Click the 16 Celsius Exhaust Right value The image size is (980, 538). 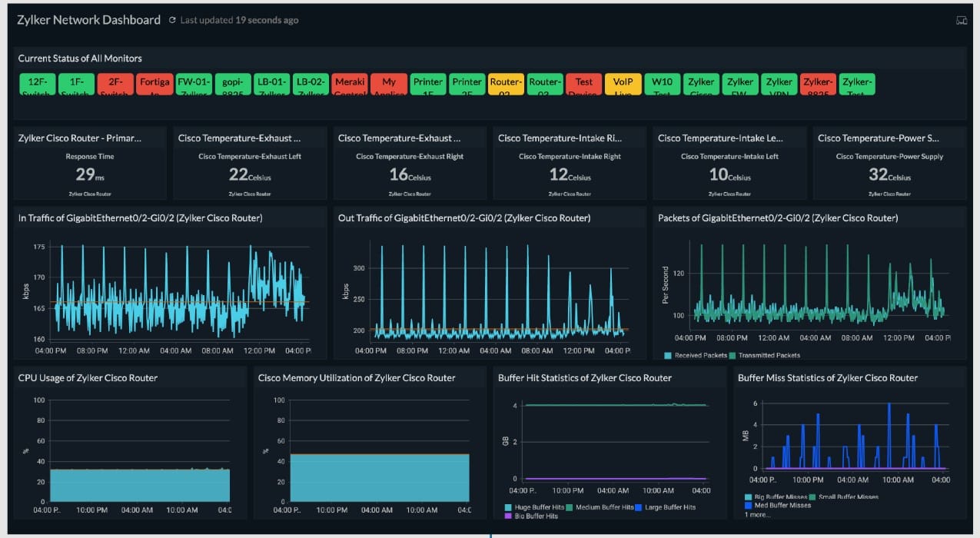coord(410,175)
